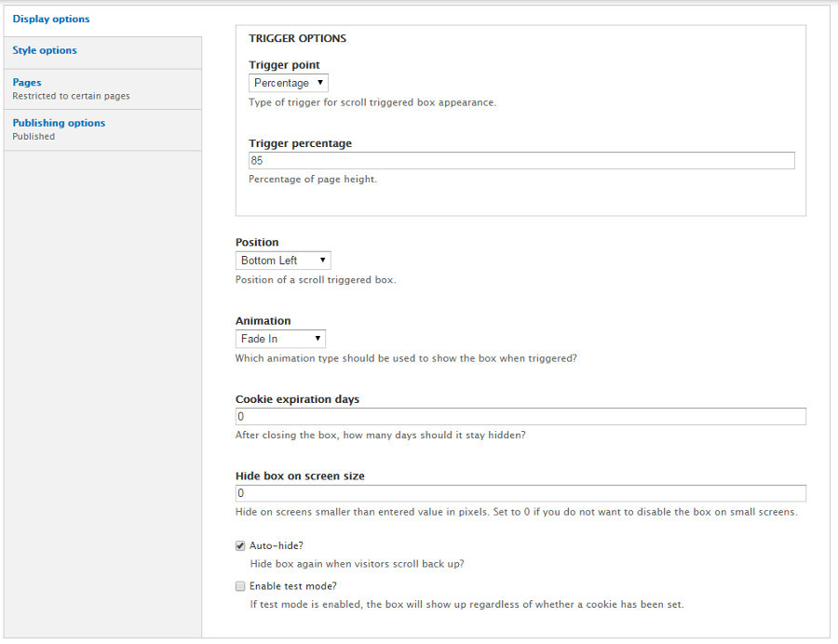Click the "Trigger percentage" field label
838x644 pixels.
coord(300,143)
